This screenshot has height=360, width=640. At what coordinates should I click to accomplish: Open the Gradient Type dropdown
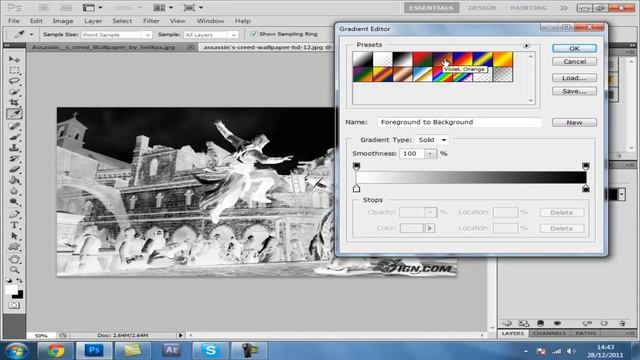point(432,140)
